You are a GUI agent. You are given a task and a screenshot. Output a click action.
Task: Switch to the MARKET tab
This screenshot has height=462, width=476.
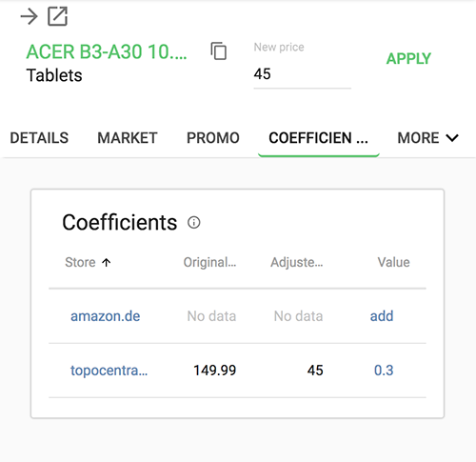[128, 138]
